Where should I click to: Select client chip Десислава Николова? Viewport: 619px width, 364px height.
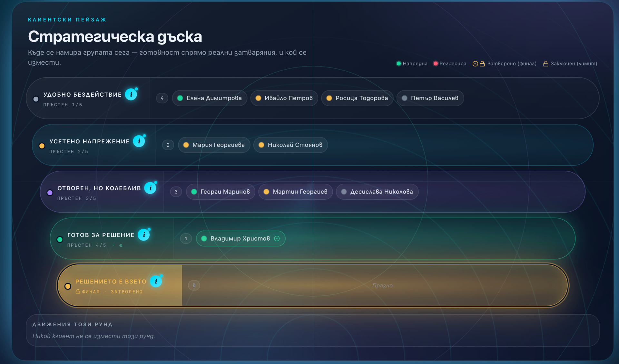(x=377, y=192)
